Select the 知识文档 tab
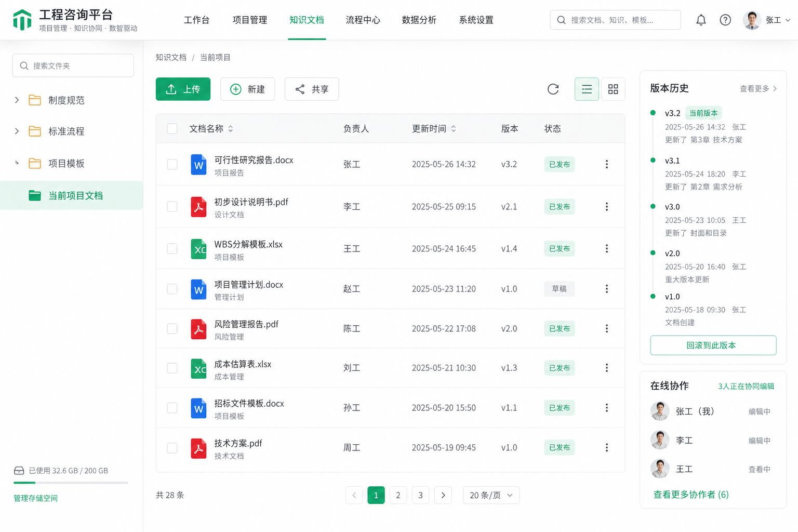 (x=307, y=20)
